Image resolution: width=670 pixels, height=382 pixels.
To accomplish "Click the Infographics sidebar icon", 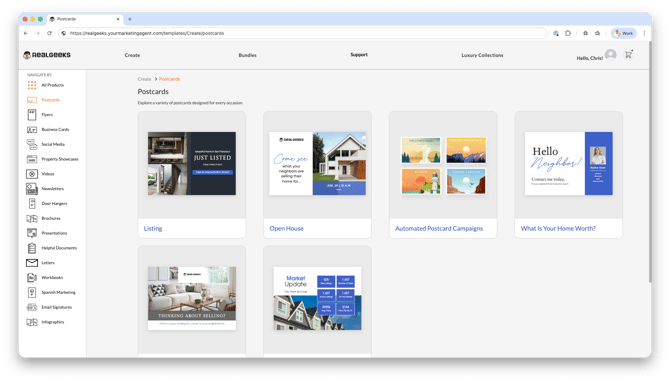I will (32, 322).
